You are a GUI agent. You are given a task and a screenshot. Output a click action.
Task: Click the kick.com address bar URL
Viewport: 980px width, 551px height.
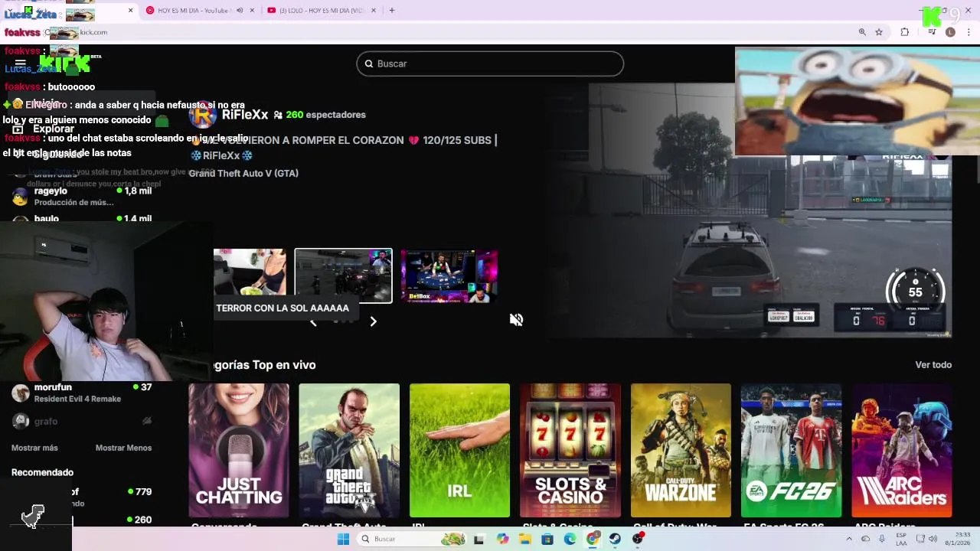[93, 32]
